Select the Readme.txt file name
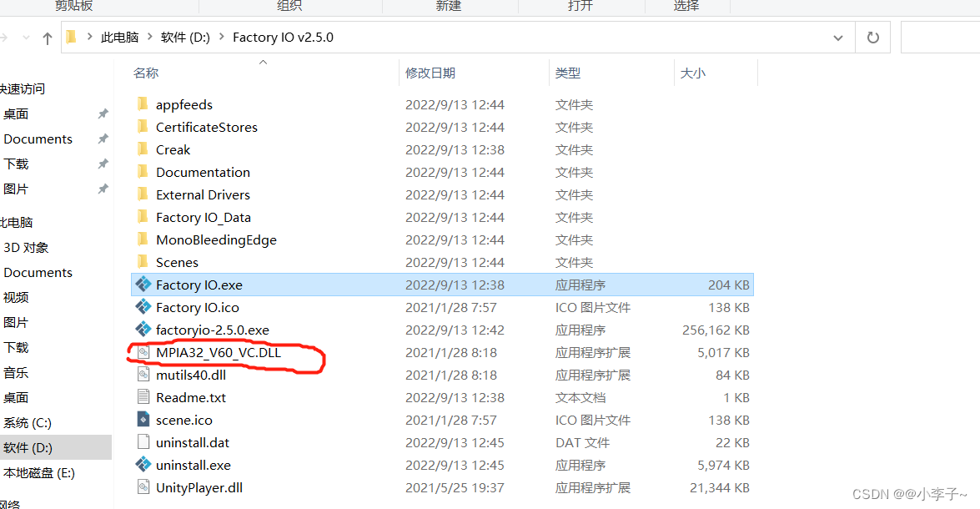980x509 pixels. [191, 398]
